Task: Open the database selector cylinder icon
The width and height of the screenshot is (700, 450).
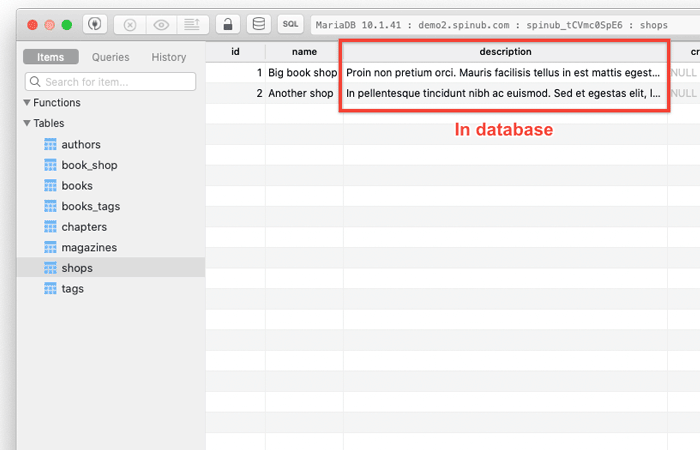Action: click(x=259, y=24)
